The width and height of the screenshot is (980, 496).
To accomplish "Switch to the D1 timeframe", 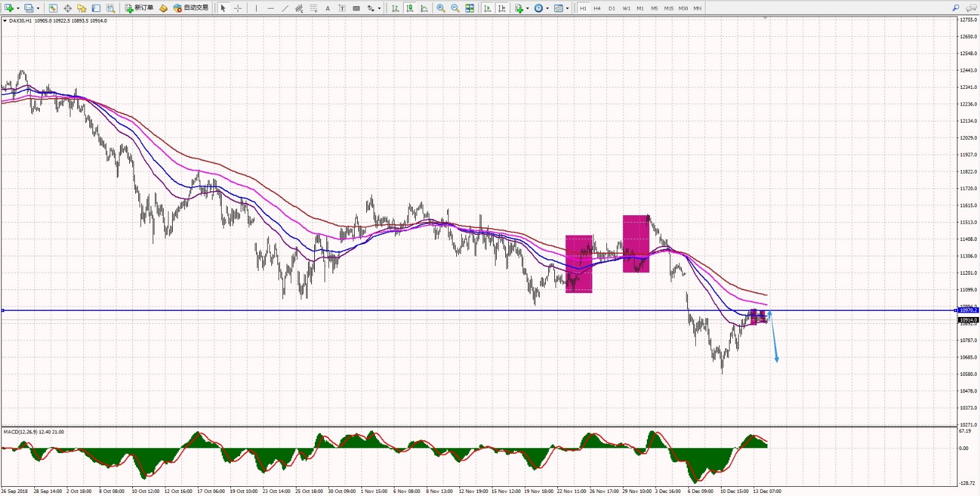I will pos(611,9).
